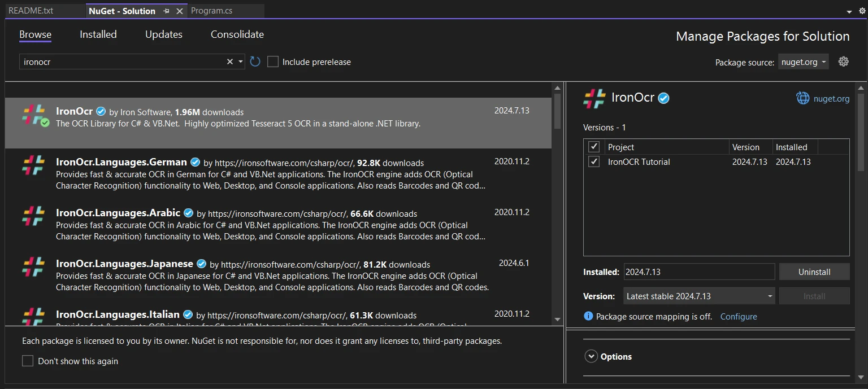868x389 pixels.
Task: Click the refresh icon beside search box
Action: 255,62
